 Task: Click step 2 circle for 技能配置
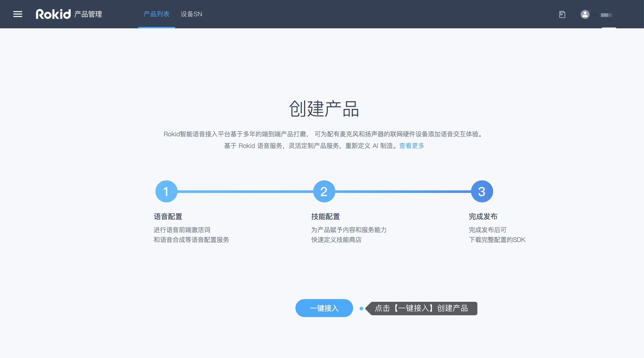tap(324, 191)
